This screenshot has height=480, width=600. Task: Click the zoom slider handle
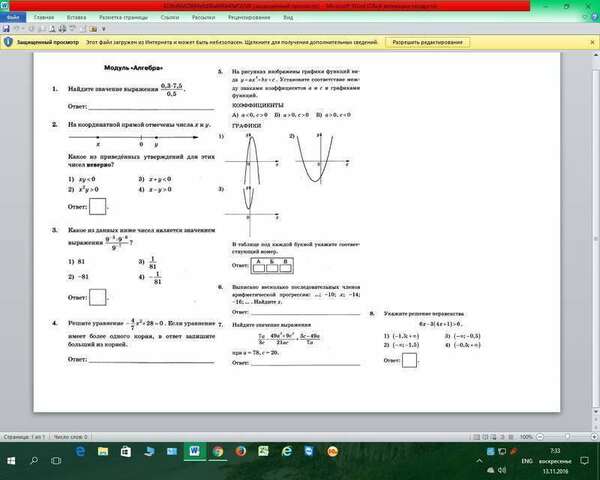pyautogui.click(x=567, y=436)
